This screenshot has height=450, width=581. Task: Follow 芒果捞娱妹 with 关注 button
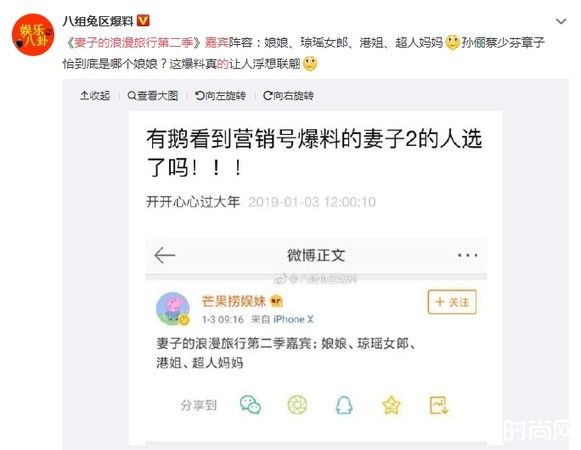point(452,302)
